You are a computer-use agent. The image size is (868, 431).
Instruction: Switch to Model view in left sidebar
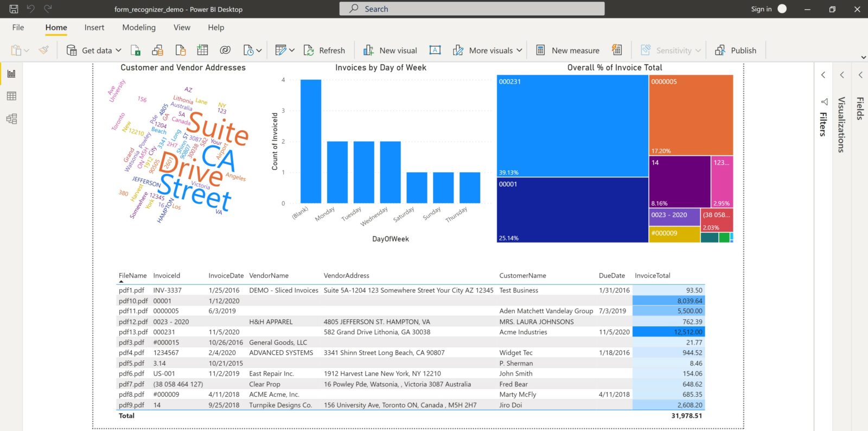11,119
